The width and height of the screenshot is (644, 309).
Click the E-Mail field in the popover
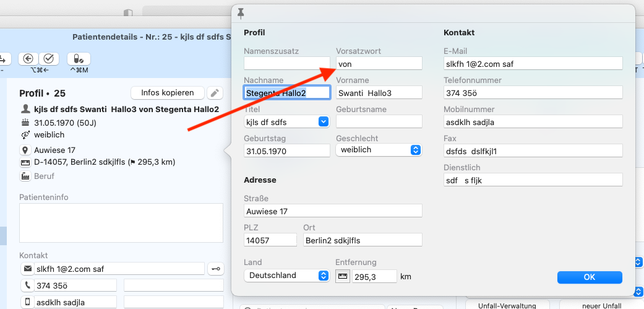pos(533,64)
